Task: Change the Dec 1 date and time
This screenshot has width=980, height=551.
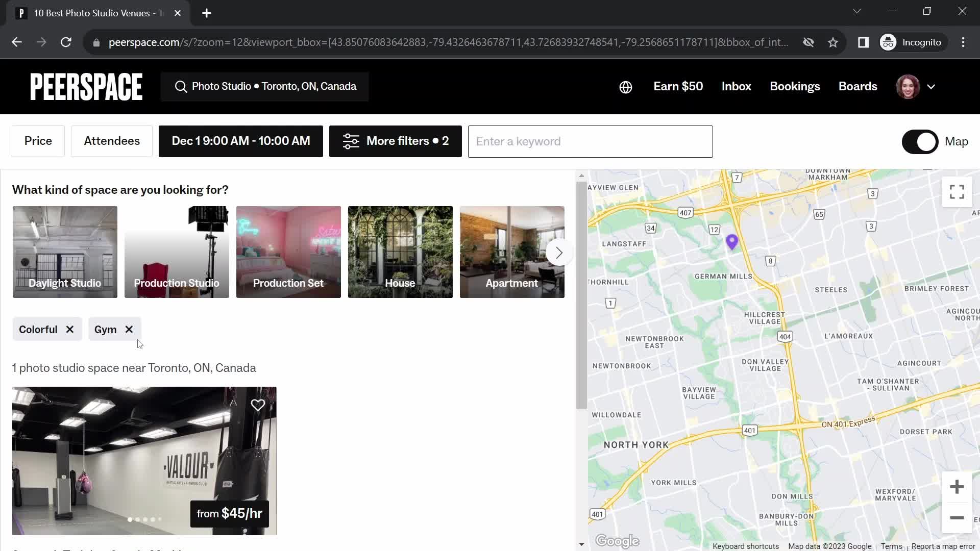Action: 241,141
